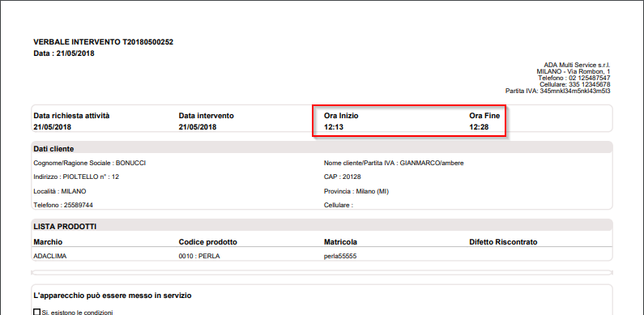Click company name ADA Multi Service s.r.l.

pos(577,65)
